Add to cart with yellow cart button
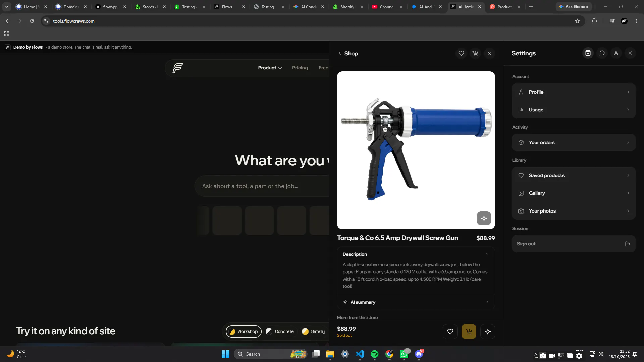The height and width of the screenshot is (362, 644). click(469, 331)
